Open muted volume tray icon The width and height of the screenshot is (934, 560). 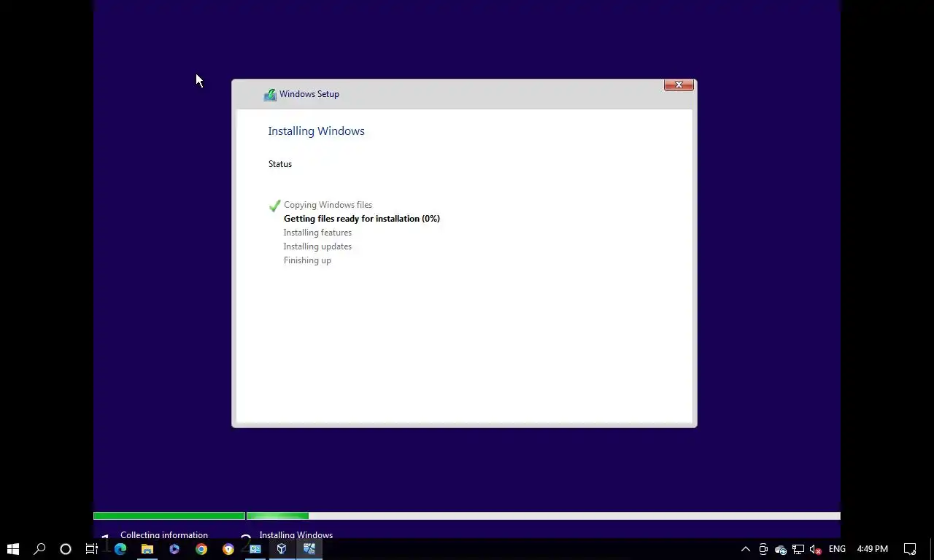[816, 549]
